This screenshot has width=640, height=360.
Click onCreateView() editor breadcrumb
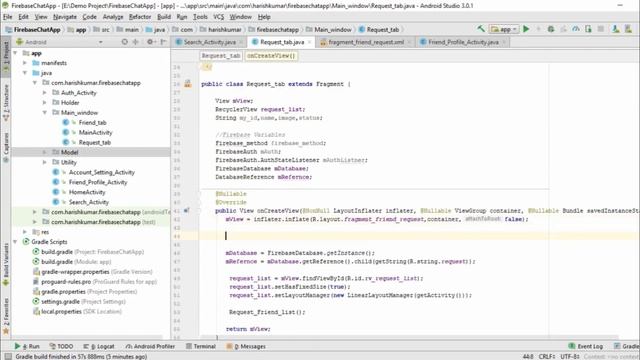pos(271,56)
